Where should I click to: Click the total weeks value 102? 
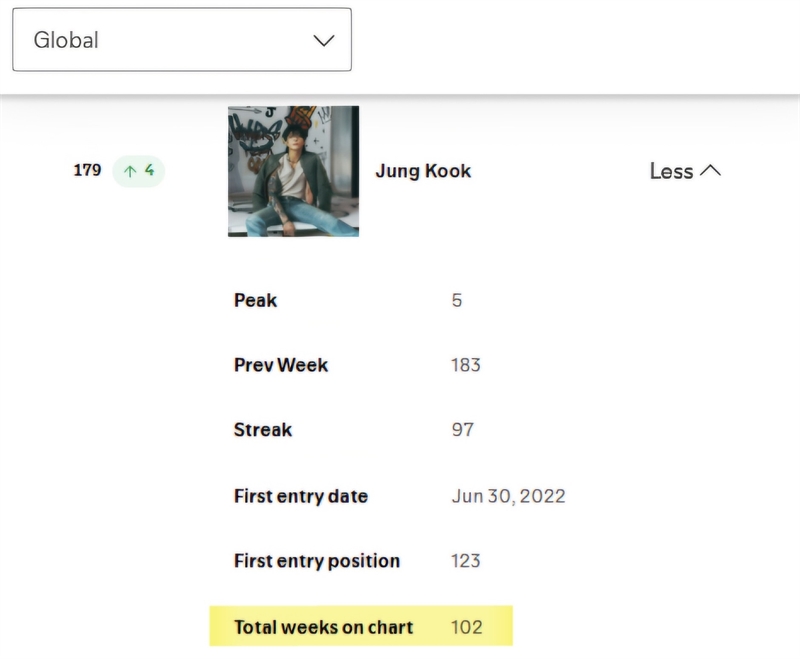click(x=467, y=627)
